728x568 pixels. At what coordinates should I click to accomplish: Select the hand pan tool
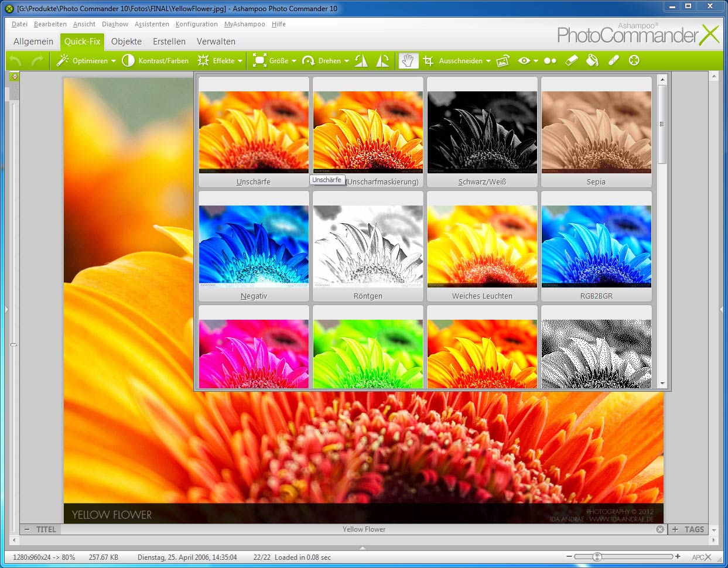coord(408,60)
